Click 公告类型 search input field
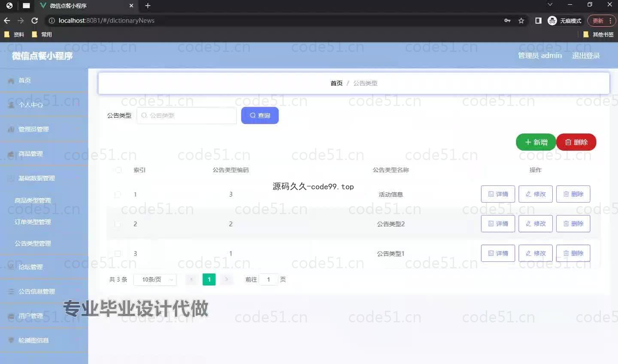The height and width of the screenshot is (364, 618). (x=187, y=115)
